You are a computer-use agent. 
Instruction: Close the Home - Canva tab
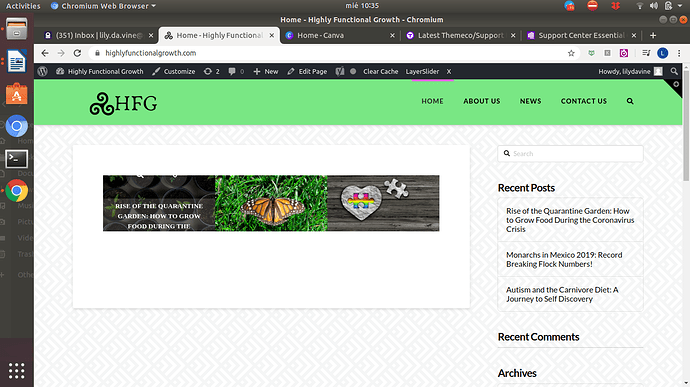(x=392, y=35)
